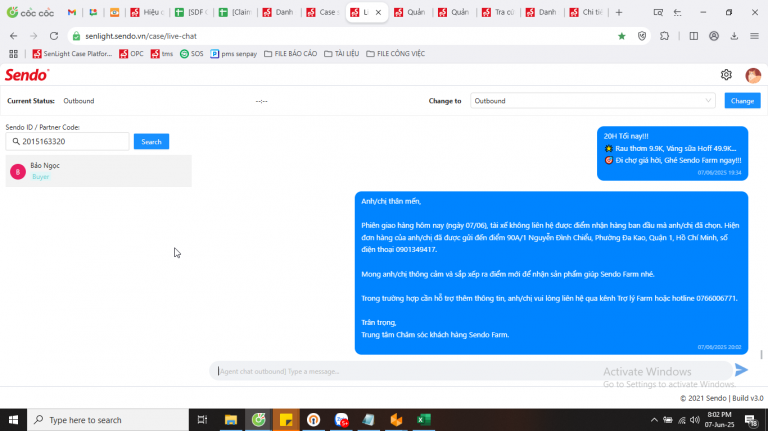Click the chat message input box
Screen dimensions: 768x431
tap(470, 371)
